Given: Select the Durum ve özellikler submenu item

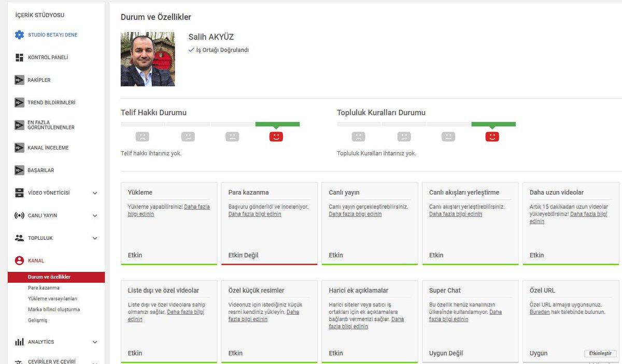Looking at the screenshot, I should point(56,277).
